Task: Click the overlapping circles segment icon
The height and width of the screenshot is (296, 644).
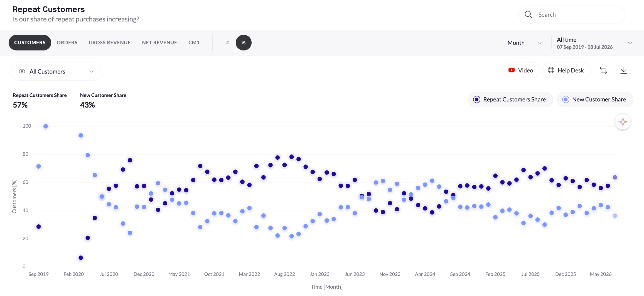Action: click(x=22, y=71)
